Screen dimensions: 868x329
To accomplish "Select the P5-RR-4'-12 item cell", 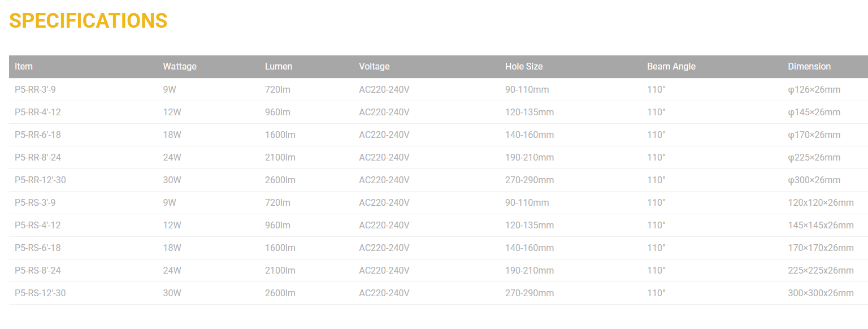I will click(x=38, y=112).
